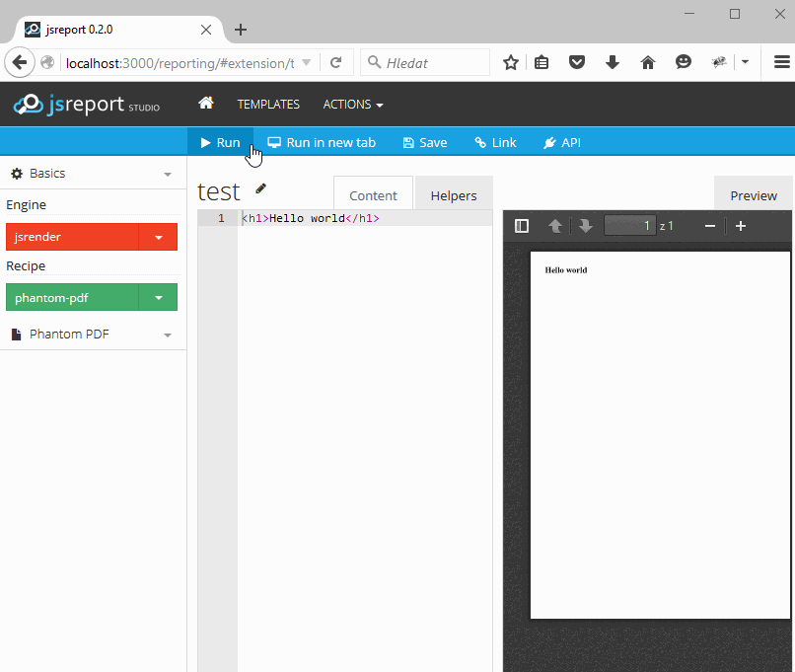Open the URL history dropdown arrow
The image size is (795, 672).
click(306, 62)
